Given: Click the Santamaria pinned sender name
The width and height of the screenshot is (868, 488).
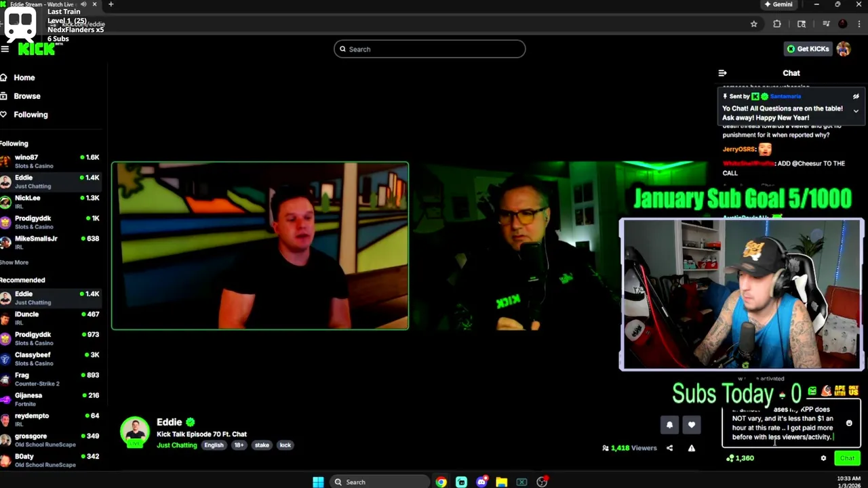Looking at the screenshot, I should point(785,96).
